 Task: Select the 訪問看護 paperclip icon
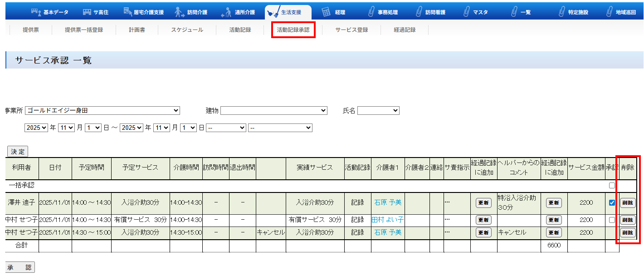coord(419,12)
